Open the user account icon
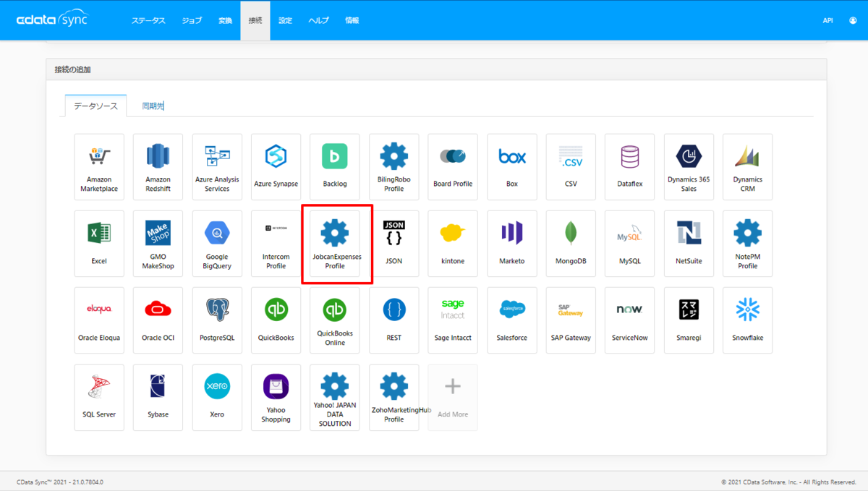Screen dimensions: 868x491 click(x=853, y=20)
